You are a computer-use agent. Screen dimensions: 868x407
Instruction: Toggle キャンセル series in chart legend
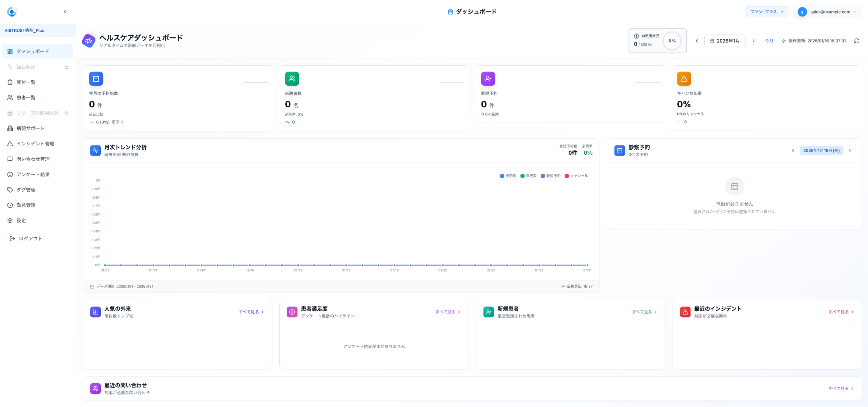[576, 176]
